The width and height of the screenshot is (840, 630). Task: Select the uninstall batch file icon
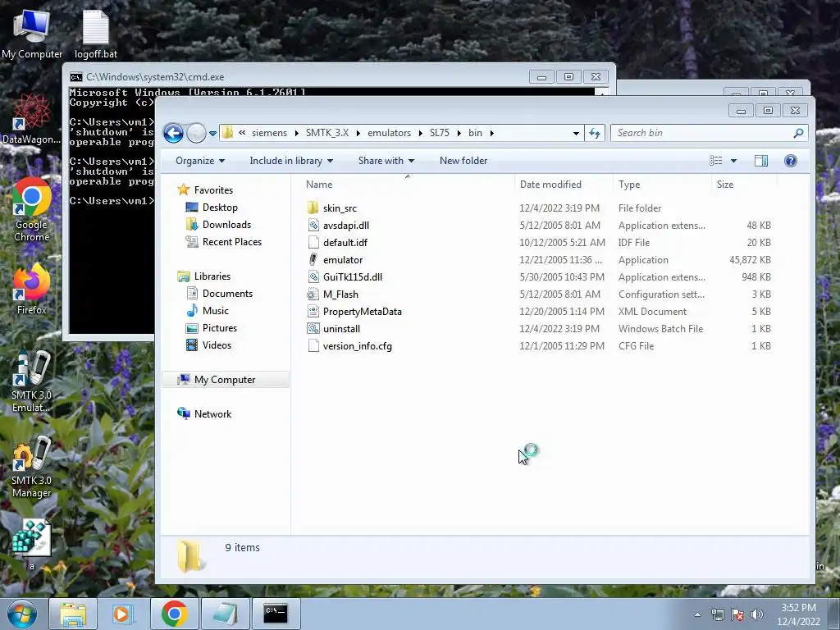pos(313,328)
